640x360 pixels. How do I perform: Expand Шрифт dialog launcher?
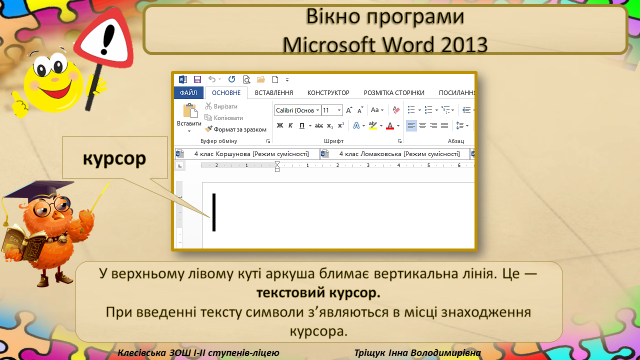[400, 141]
